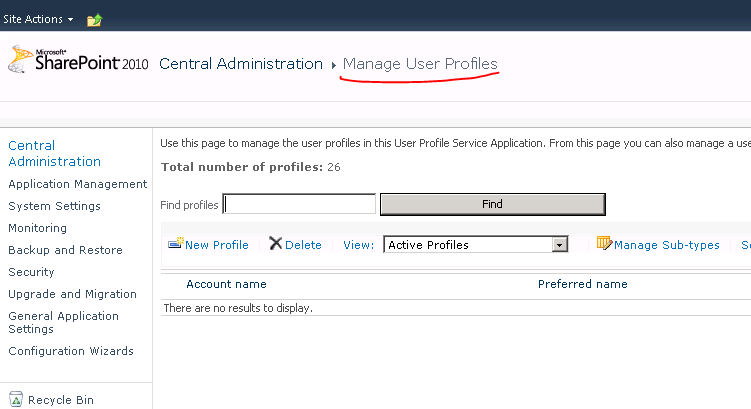Click the Manage User Profiles title

pos(420,64)
